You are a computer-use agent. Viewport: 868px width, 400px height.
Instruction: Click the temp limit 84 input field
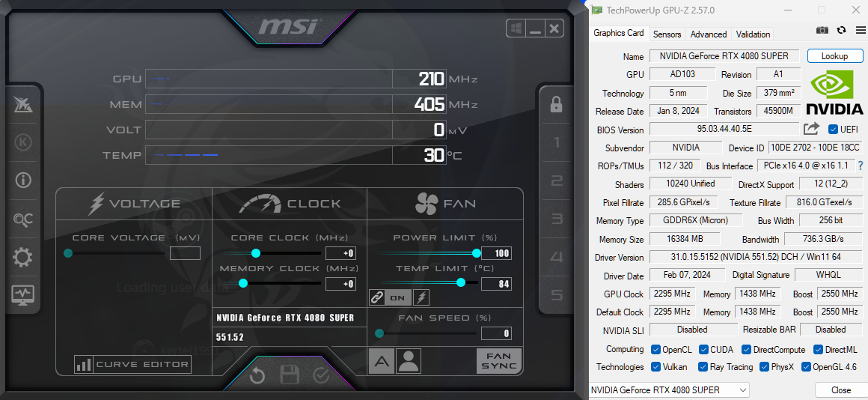click(x=496, y=284)
